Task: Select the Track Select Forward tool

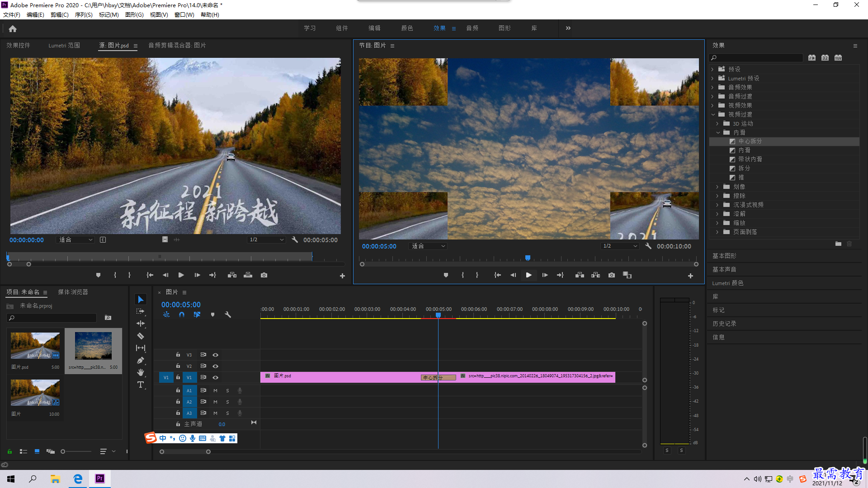Action: [x=141, y=311]
